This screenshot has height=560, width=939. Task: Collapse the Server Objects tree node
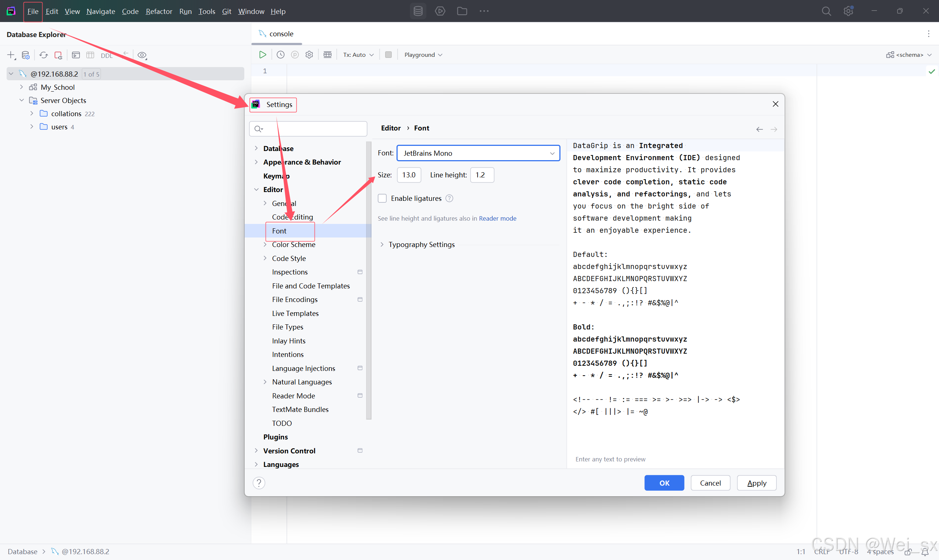22,100
